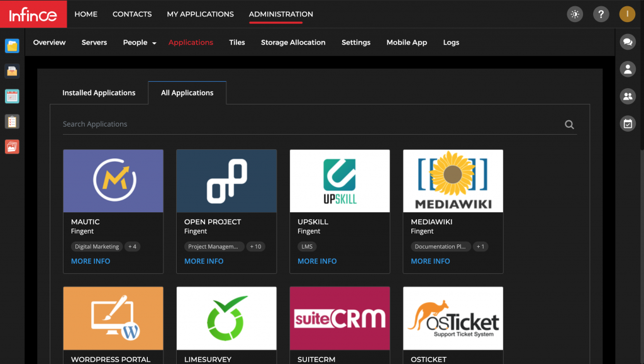
Task: Open the Settings section
Action: coord(356,42)
